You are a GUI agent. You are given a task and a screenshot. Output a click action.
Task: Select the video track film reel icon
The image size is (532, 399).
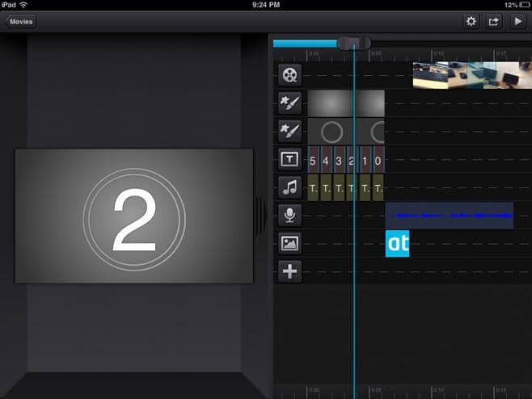pos(289,75)
